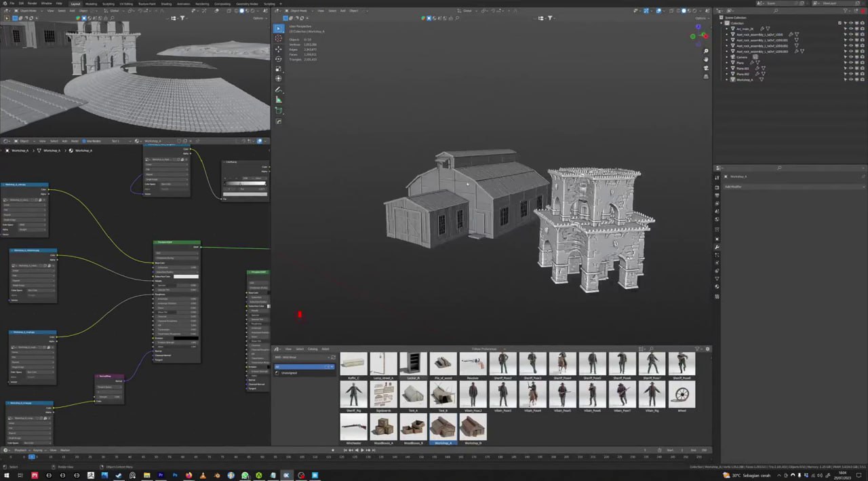Click the ColorRamp gradient bar

coord(245,183)
